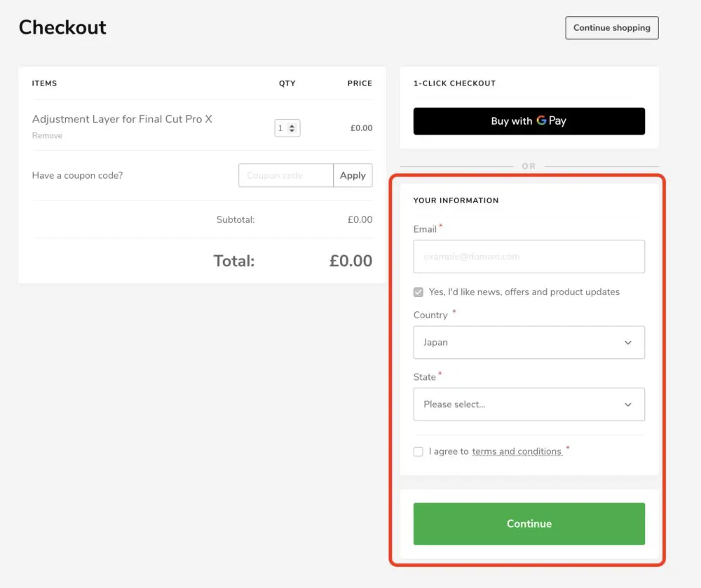Click the quantity field showing 1
Screen dimensions: 701x588
click(282, 128)
